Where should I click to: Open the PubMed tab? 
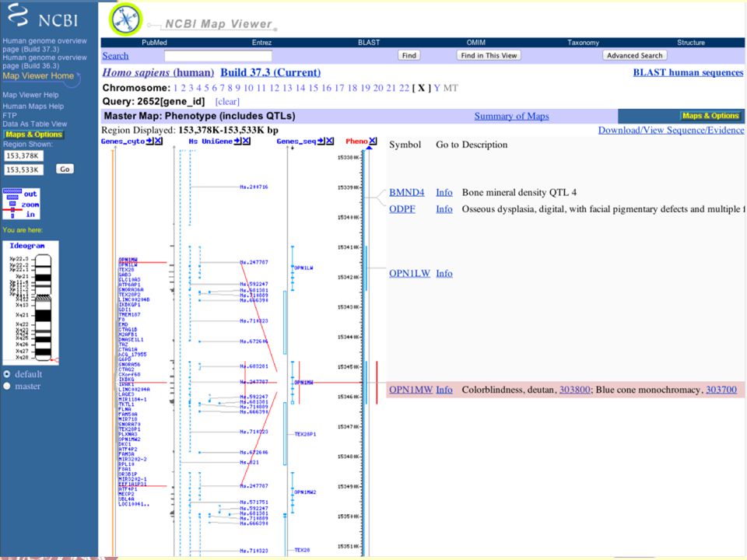coord(154,42)
